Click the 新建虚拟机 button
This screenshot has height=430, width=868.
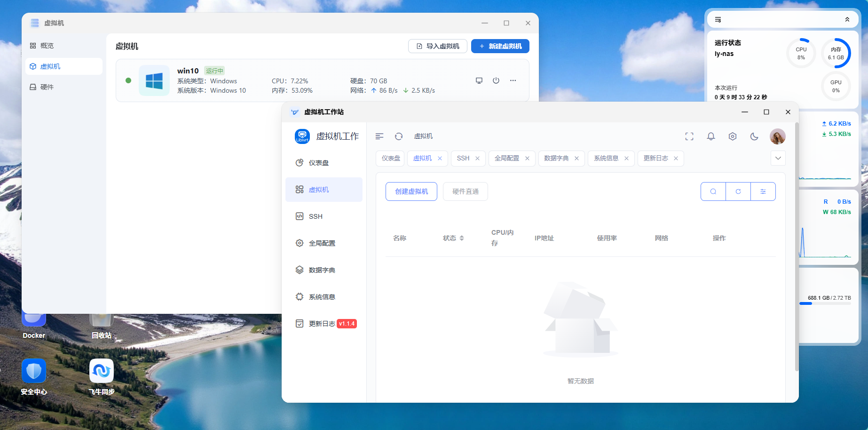click(x=500, y=46)
